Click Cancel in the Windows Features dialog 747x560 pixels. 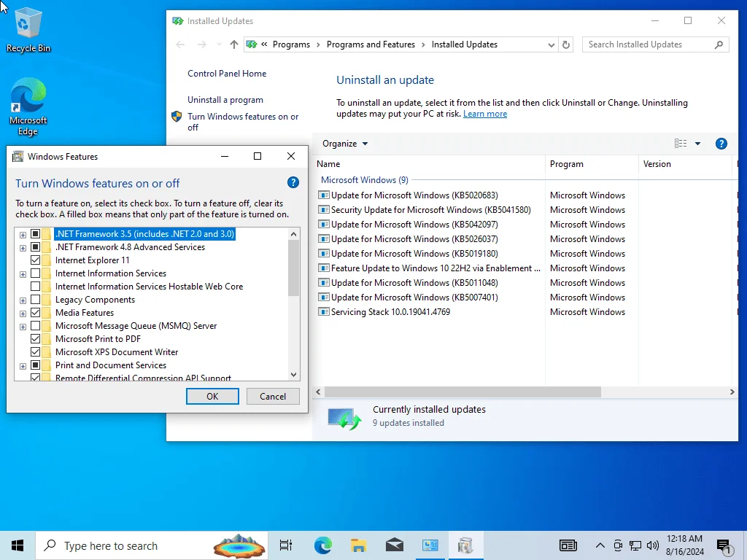tap(273, 396)
